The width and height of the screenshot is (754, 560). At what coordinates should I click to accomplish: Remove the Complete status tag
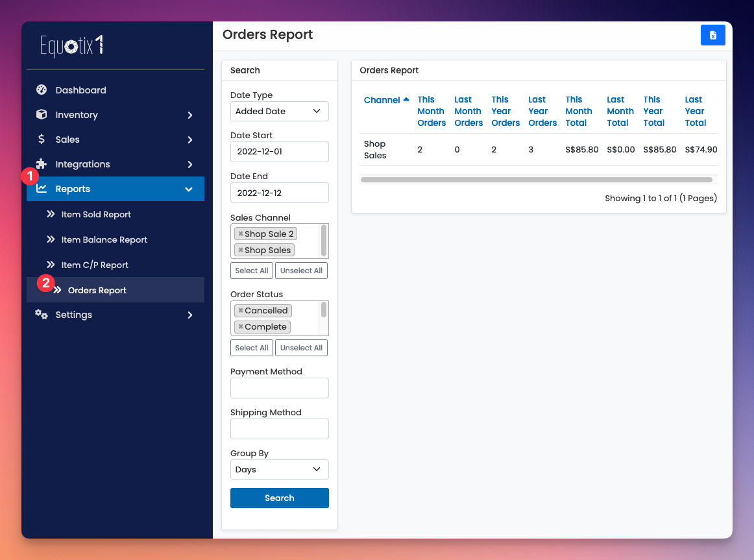(241, 327)
